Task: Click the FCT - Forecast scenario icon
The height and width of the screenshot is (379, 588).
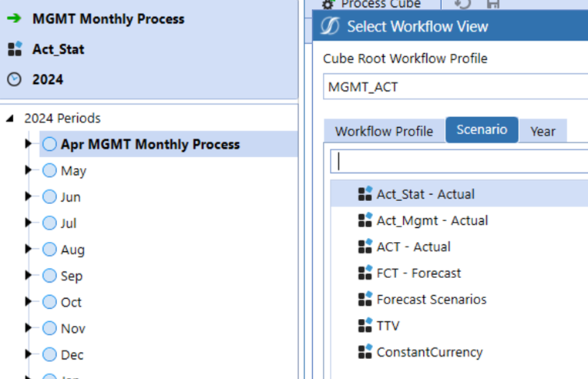Action: 365,273
